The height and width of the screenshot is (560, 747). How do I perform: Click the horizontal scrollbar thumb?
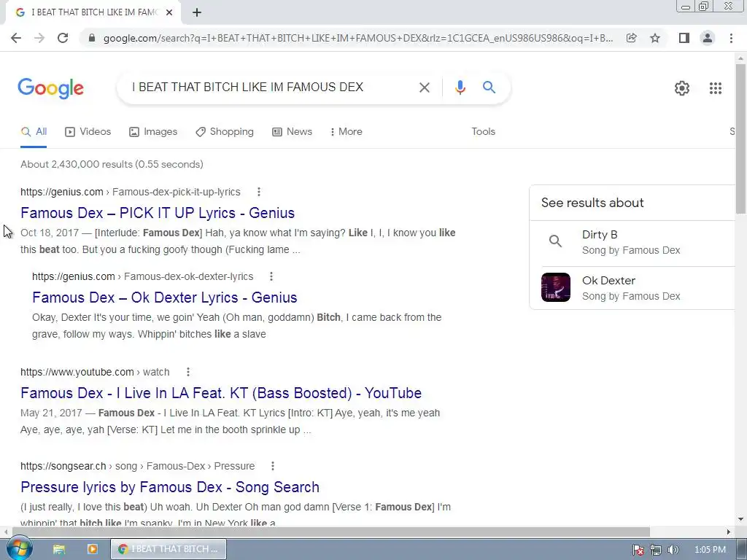coord(331,532)
